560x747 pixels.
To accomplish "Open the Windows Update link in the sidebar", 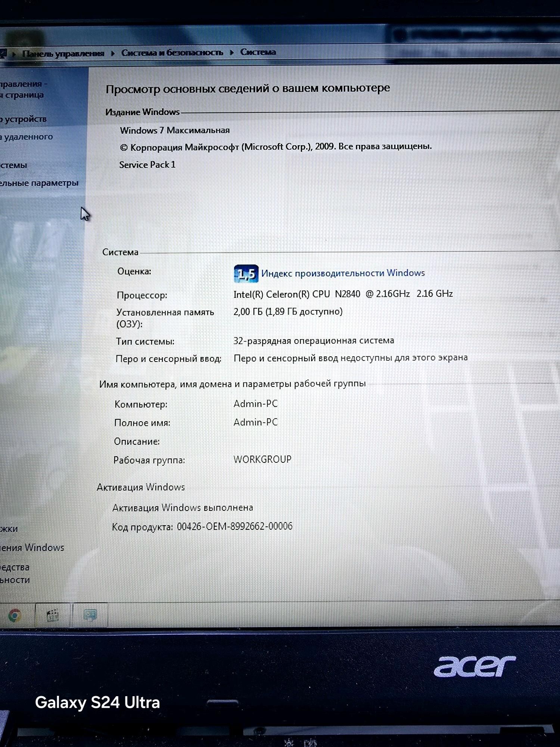I will (x=32, y=548).
